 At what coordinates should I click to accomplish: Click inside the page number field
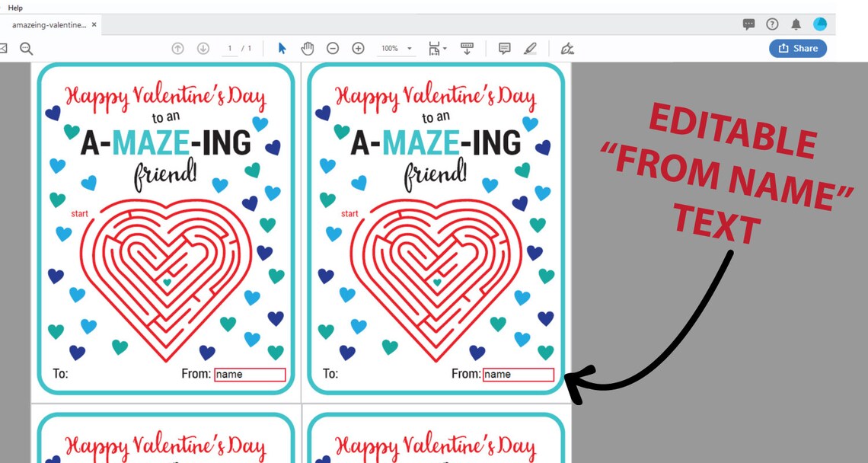[x=229, y=48]
